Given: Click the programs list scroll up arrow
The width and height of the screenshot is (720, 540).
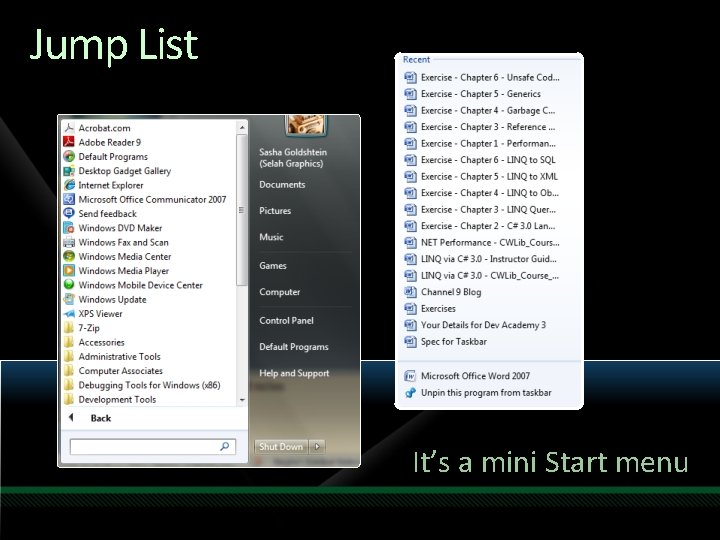Looking at the screenshot, I should [242, 127].
